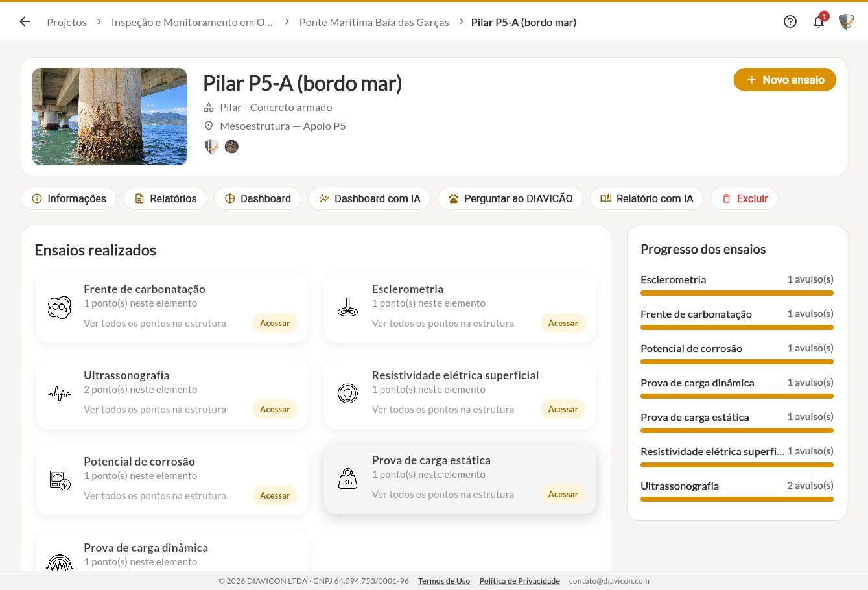Click the back arrow icon

point(25,21)
